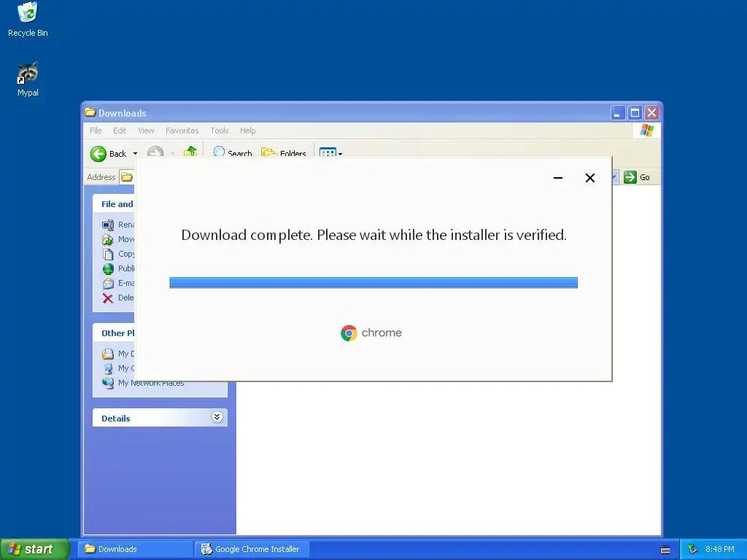Toggle the Folders pane button
This screenshot has height=560, width=747.
(x=284, y=152)
